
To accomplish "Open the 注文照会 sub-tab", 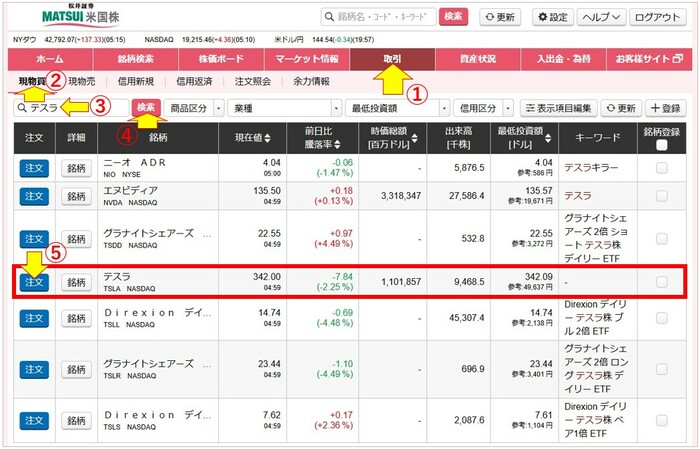I will (x=253, y=81).
